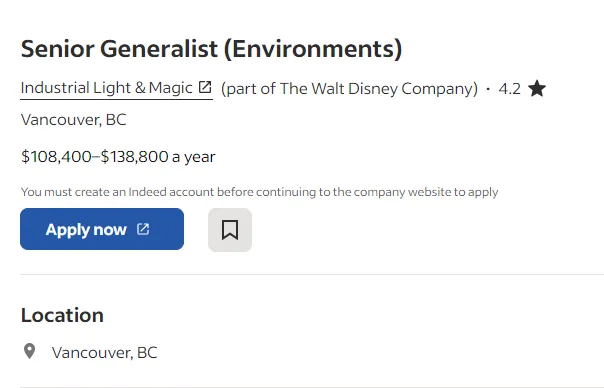Click the part of The Walt Disney Company text
604x388 pixels.
349,89
